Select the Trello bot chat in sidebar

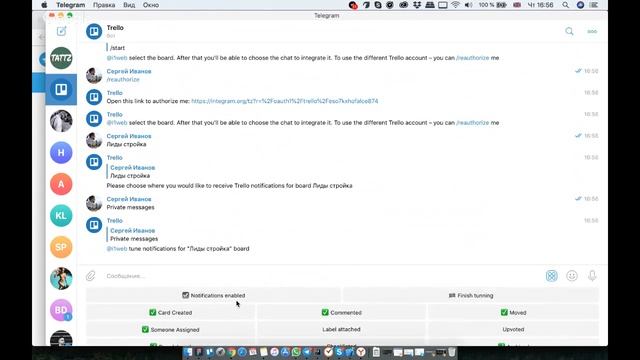pos(61,89)
